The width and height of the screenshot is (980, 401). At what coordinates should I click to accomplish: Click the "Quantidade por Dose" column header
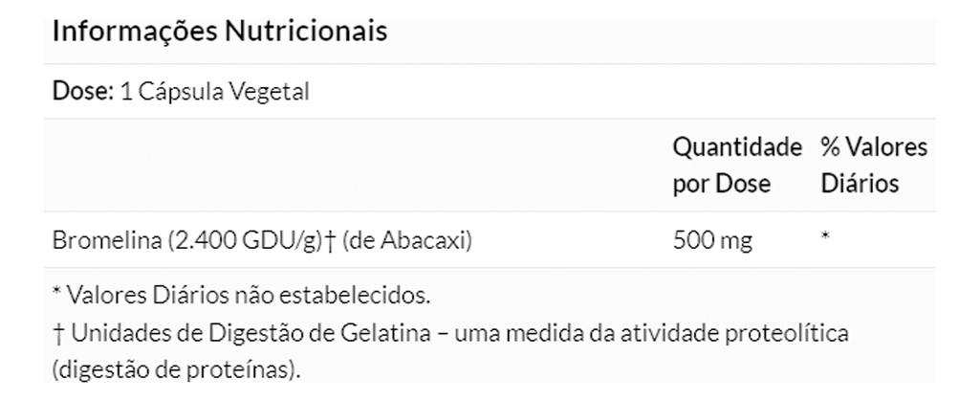(x=736, y=166)
